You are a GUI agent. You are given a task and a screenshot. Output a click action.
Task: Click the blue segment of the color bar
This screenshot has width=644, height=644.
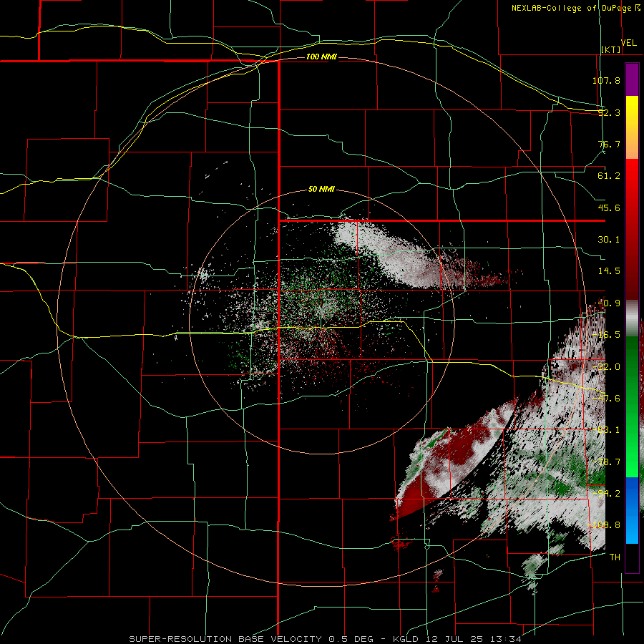click(632, 510)
